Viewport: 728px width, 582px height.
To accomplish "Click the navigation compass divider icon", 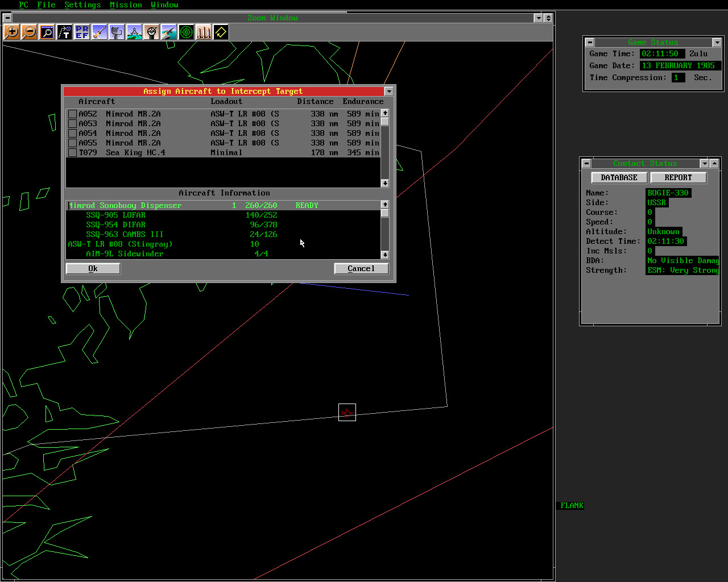I will 134,32.
